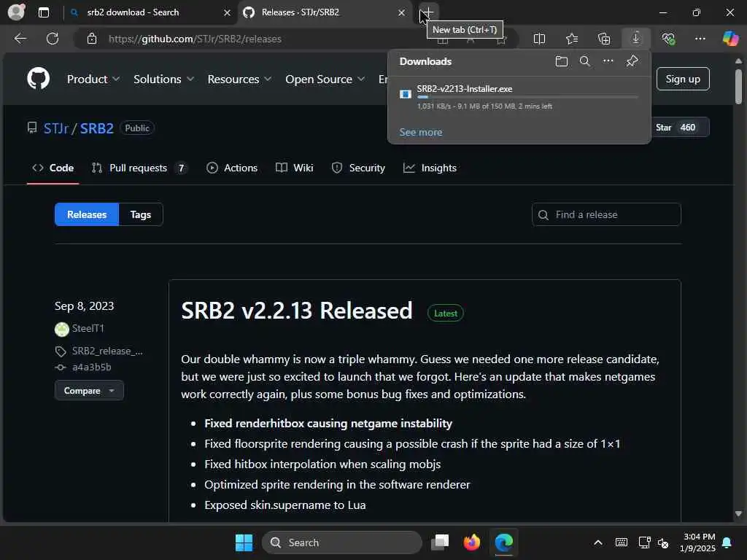This screenshot has height=560, width=747.
Task: Open Browser essentials heart icon
Action: pyautogui.click(x=668, y=39)
